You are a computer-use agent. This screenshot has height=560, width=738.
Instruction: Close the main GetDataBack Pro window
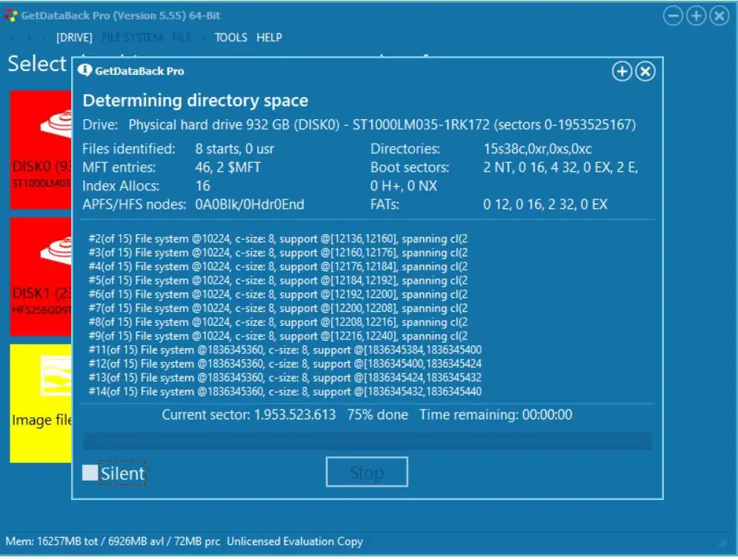(719, 16)
